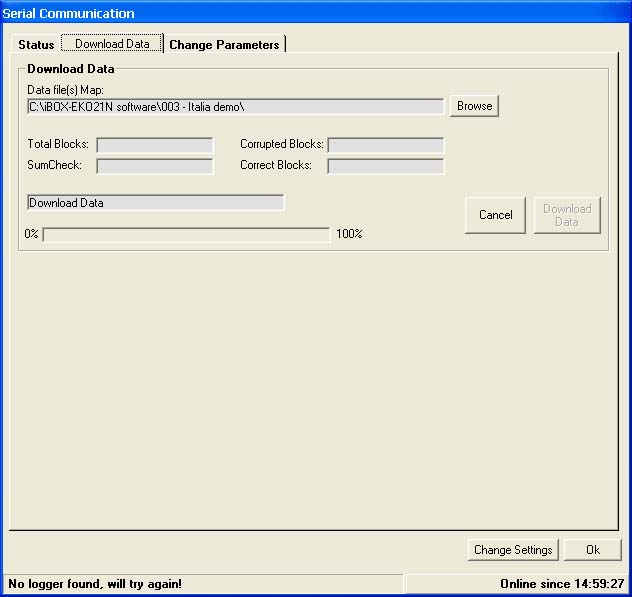Click the Data file(s) Map path field

tap(236, 106)
